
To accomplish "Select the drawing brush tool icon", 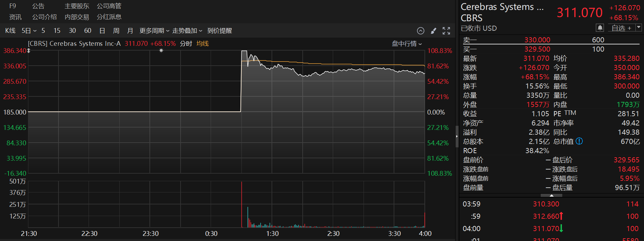I will pos(433,31).
